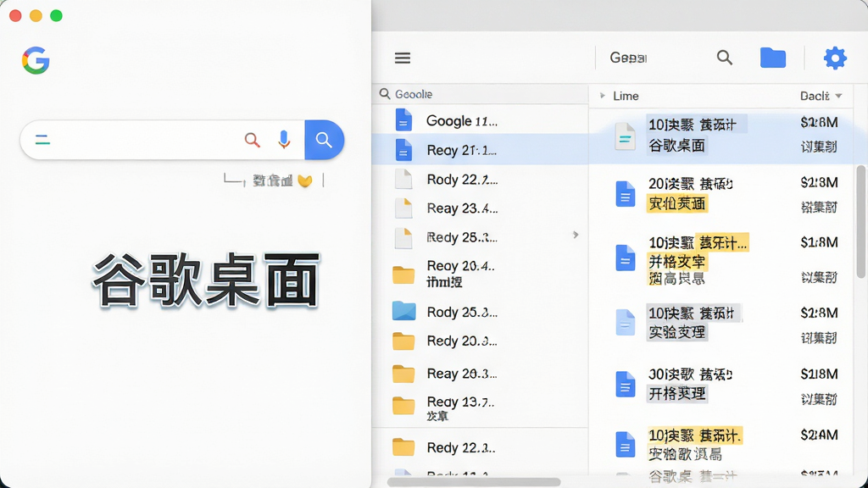Open the hamburger menu in file window

tap(403, 58)
